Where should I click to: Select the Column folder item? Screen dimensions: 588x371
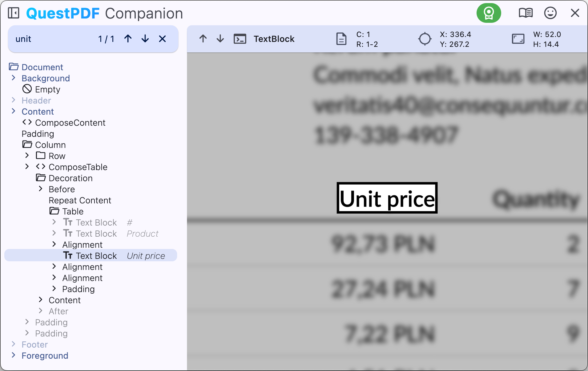click(x=44, y=145)
